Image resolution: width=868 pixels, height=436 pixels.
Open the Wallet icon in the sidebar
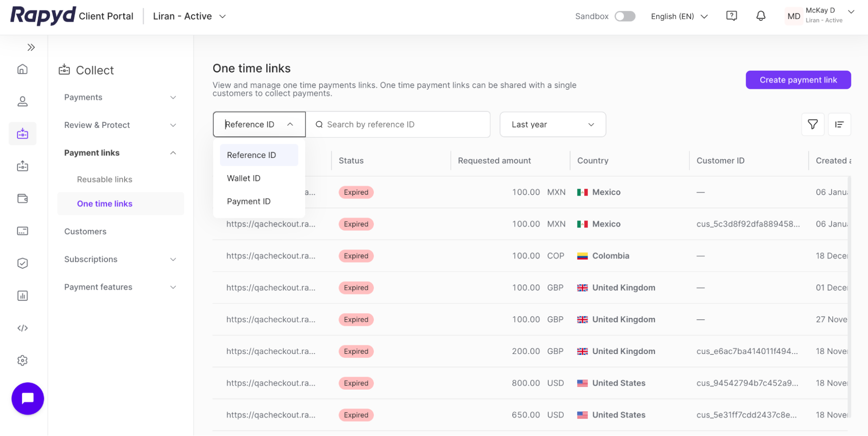click(22, 198)
